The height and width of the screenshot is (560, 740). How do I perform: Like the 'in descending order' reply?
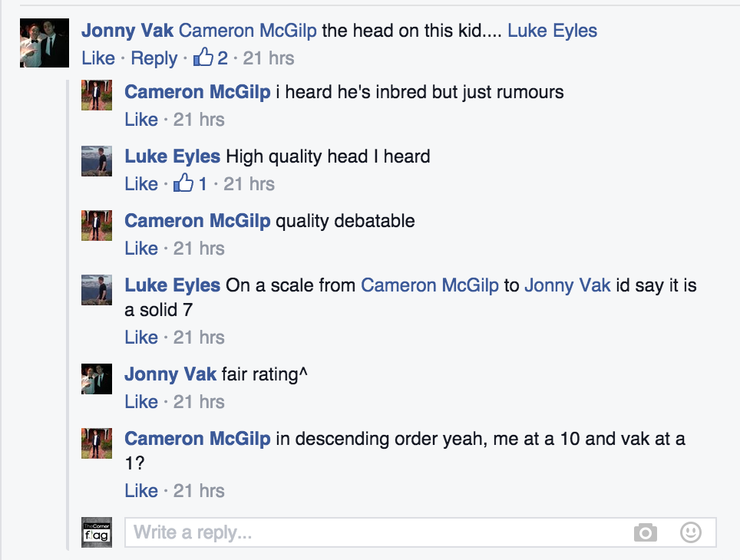click(x=141, y=491)
